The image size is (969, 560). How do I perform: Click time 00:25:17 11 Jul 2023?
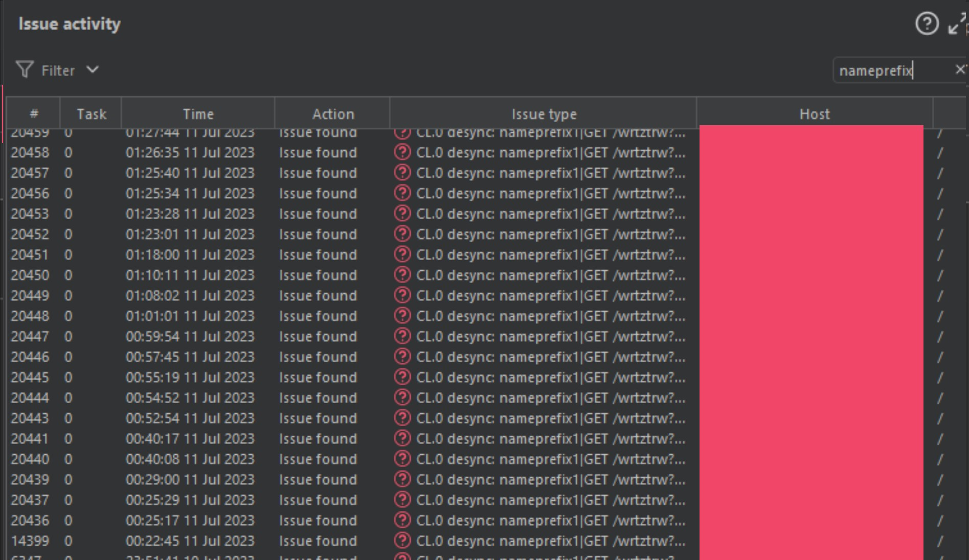point(190,520)
